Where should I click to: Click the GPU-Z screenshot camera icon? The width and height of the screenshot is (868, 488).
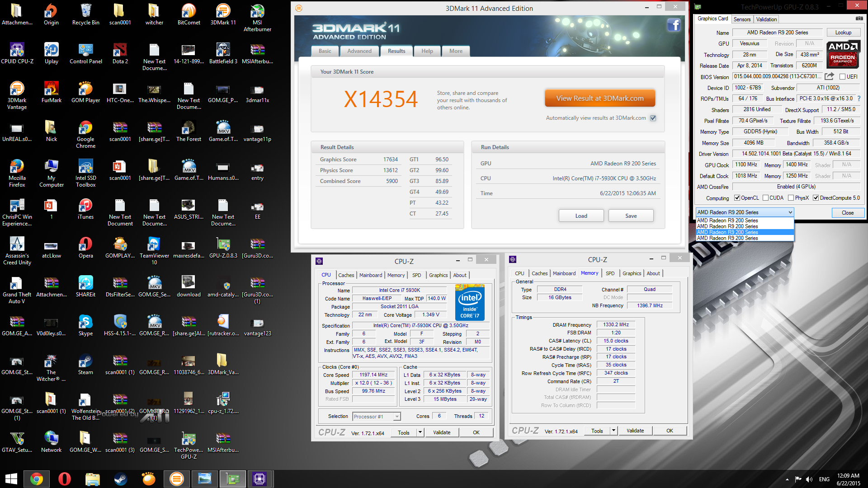(859, 19)
